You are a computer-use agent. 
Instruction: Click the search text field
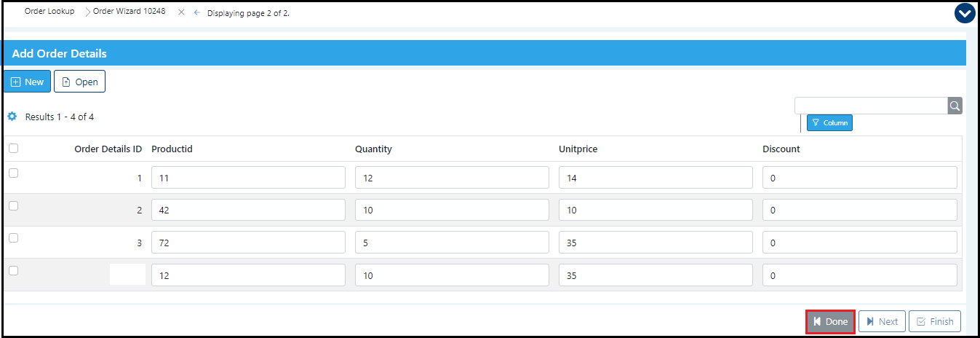[x=870, y=106]
